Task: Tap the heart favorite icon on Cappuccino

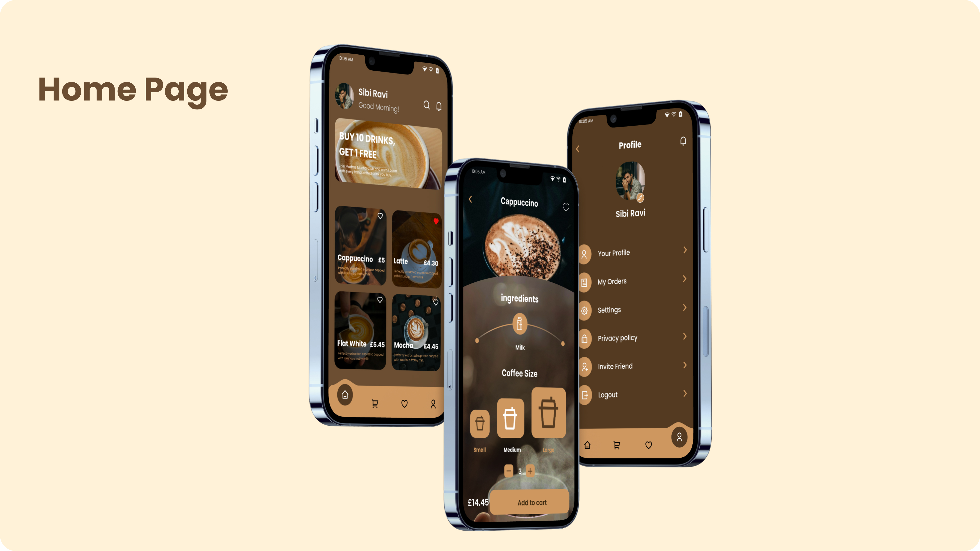Action: coord(379,216)
